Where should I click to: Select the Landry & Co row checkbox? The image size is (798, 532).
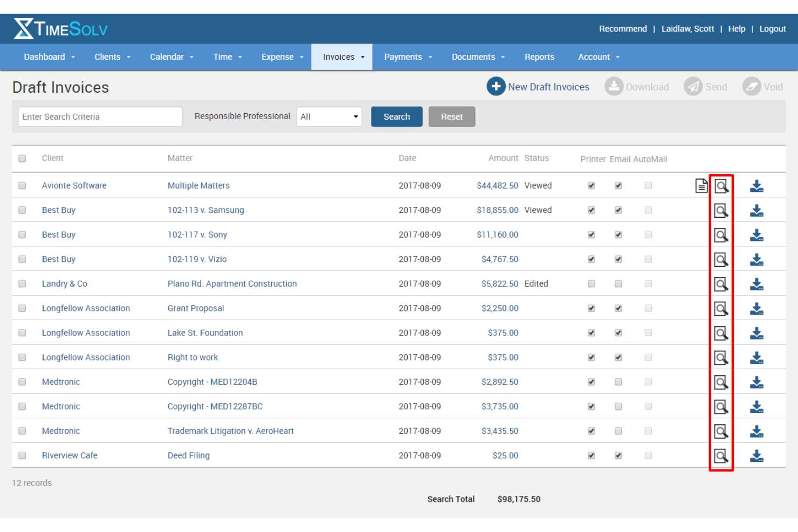[22, 284]
